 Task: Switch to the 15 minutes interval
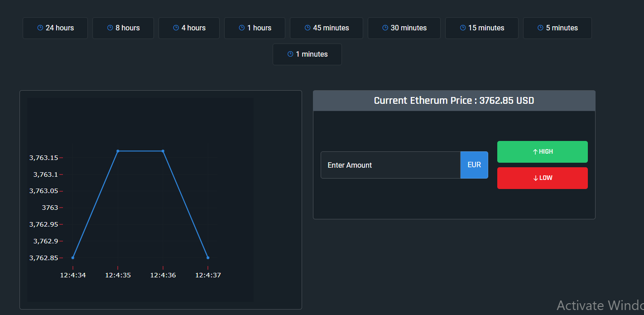coord(482,28)
